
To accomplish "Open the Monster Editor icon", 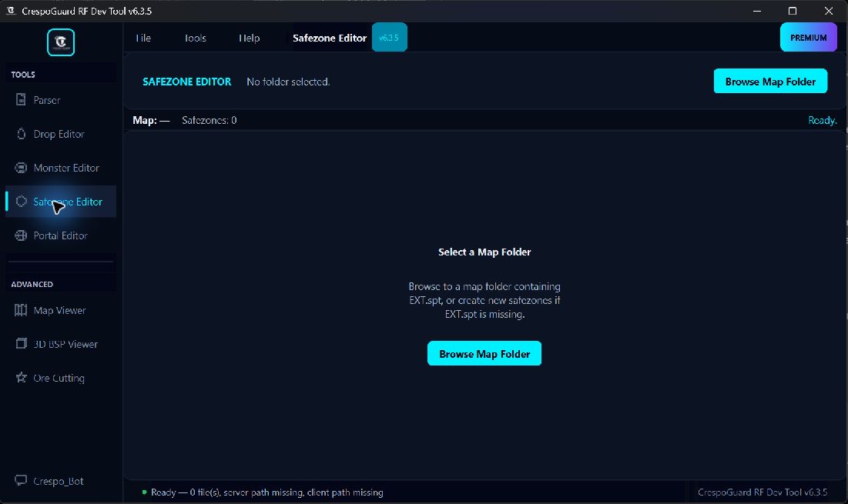I will tap(21, 168).
